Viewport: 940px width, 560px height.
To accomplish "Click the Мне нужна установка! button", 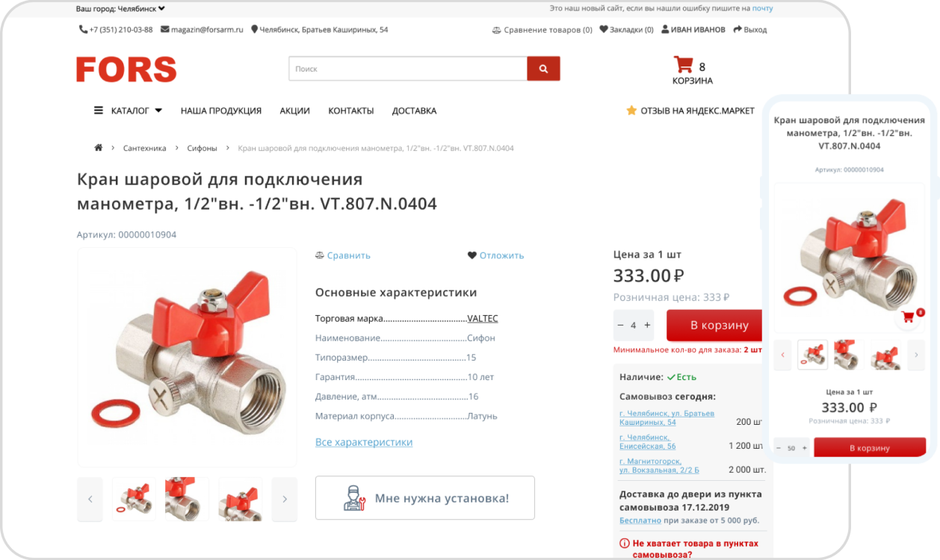I will [425, 498].
